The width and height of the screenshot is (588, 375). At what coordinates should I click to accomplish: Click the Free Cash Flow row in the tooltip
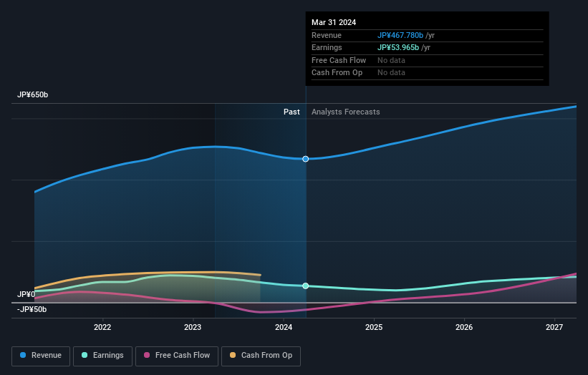pyautogui.click(x=427, y=60)
